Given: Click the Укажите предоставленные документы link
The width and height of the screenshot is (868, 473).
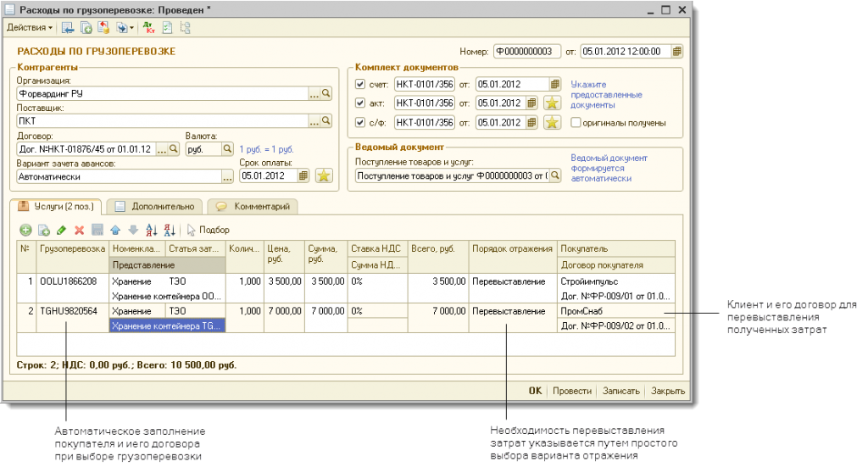Looking at the screenshot, I should point(606,95).
